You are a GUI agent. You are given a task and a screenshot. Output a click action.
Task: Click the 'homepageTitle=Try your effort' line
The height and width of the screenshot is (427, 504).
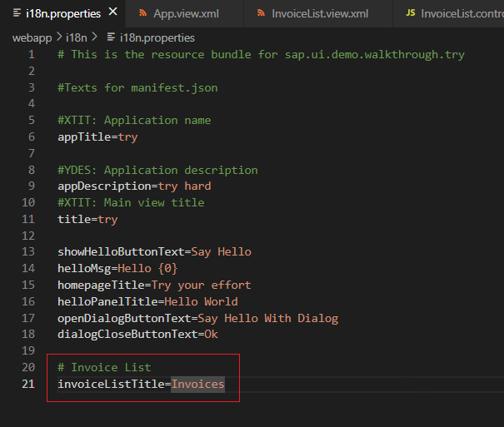coord(154,285)
